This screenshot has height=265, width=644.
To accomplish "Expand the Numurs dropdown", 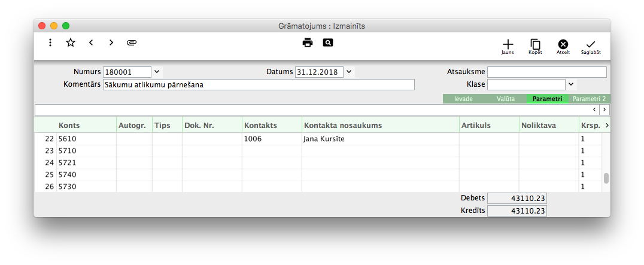I will 157,72.
